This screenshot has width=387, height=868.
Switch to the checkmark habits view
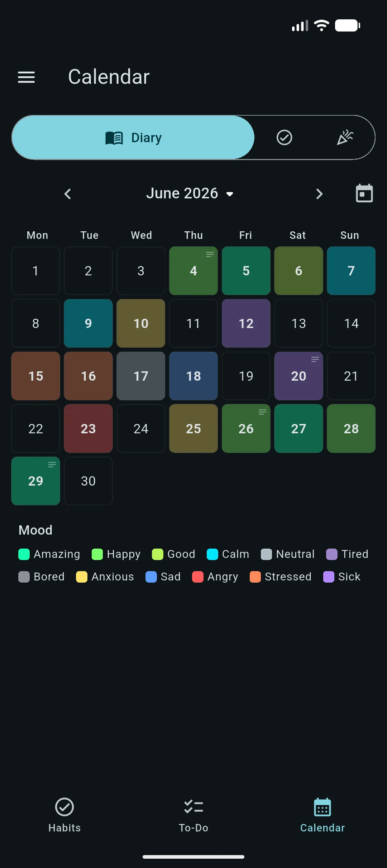[x=285, y=138]
